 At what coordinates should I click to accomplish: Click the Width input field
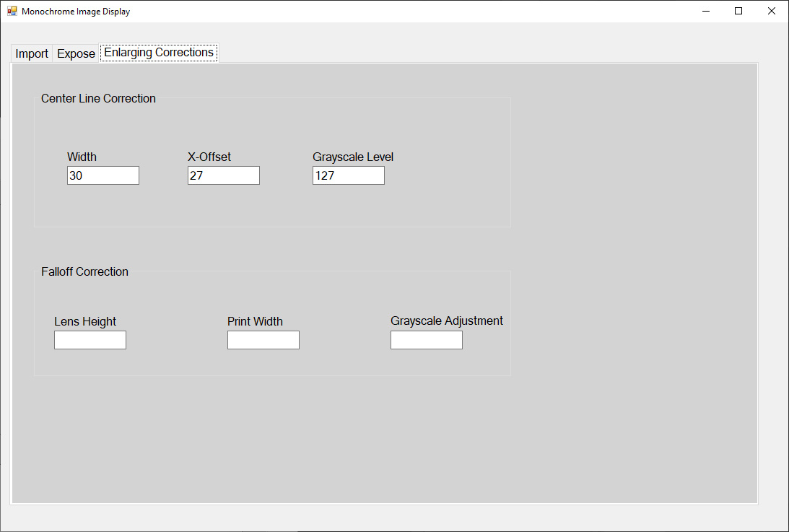coord(103,175)
